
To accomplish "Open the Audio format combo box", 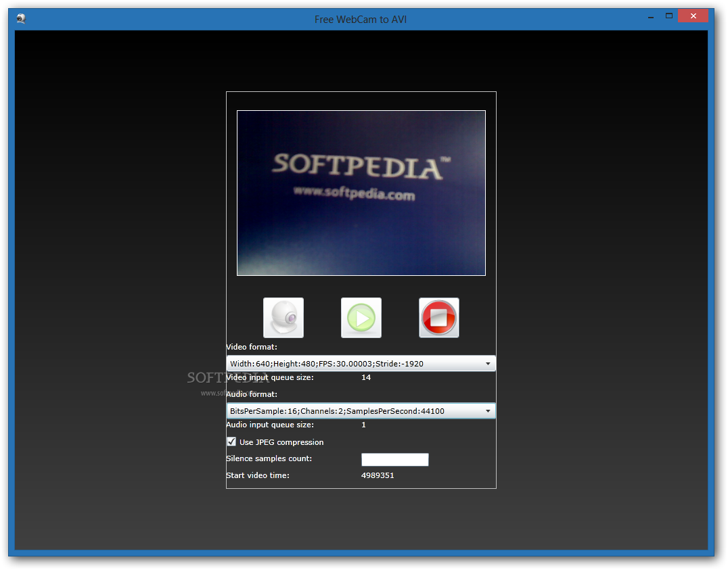I will coord(361,411).
